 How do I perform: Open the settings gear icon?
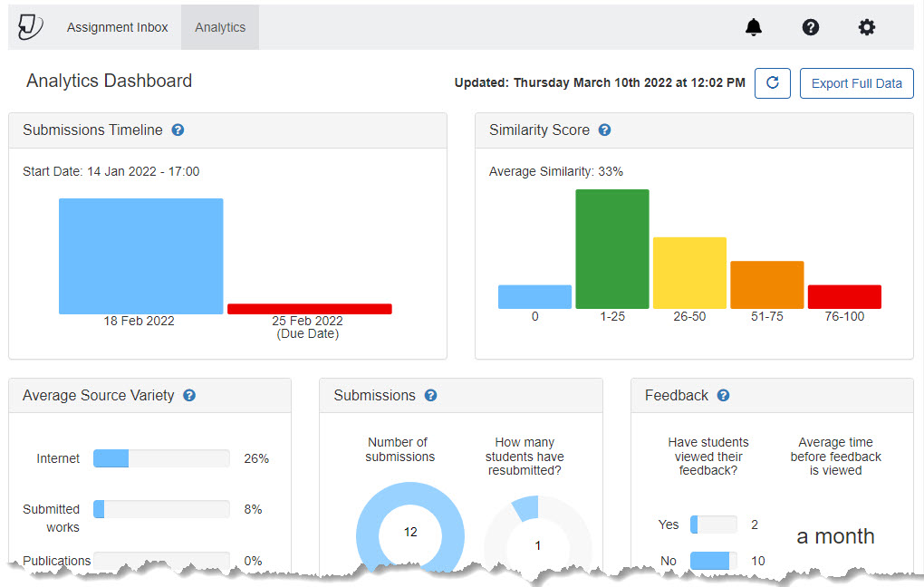[x=867, y=27]
